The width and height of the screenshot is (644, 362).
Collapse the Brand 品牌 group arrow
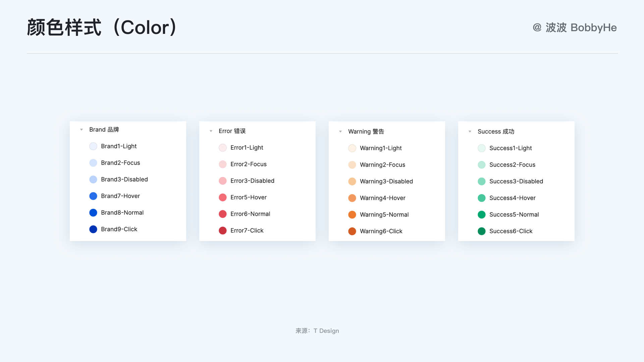point(82,130)
